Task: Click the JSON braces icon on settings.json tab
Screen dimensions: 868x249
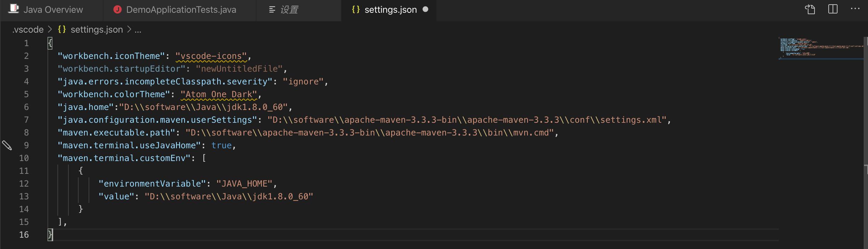Action: pyautogui.click(x=356, y=10)
